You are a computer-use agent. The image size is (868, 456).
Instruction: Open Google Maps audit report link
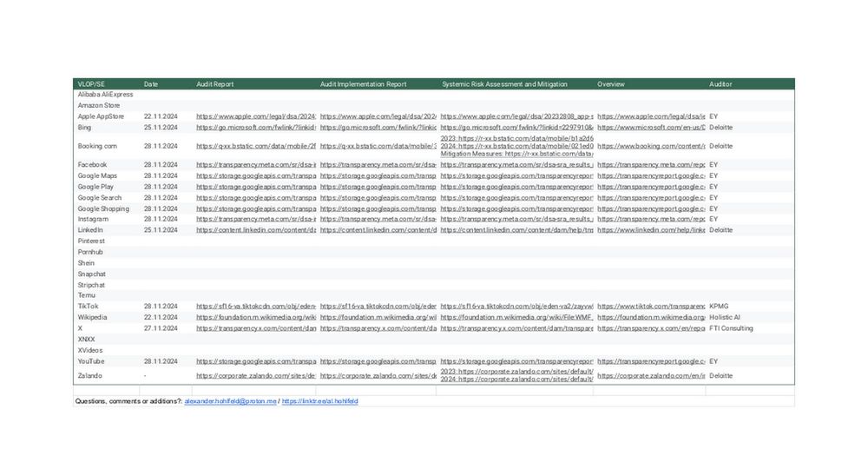(x=256, y=175)
